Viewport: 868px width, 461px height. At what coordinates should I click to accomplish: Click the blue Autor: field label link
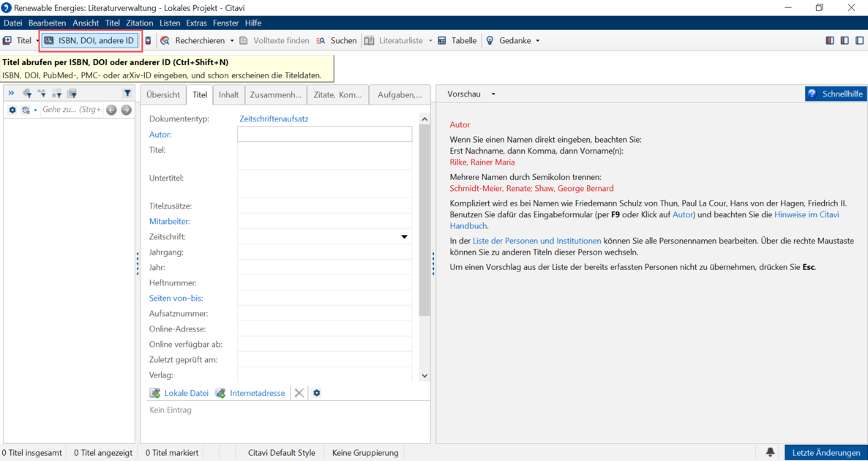tap(160, 135)
